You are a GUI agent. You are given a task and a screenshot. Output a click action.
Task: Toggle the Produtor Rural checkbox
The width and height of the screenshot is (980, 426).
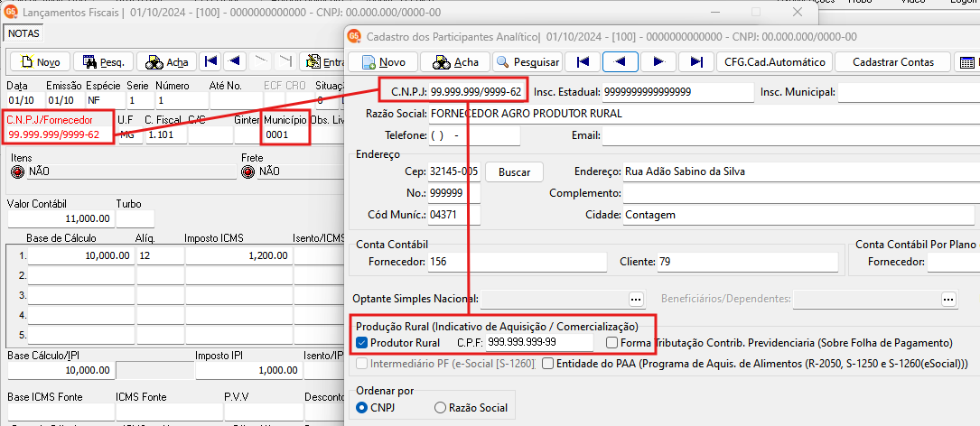(x=361, y=343)
